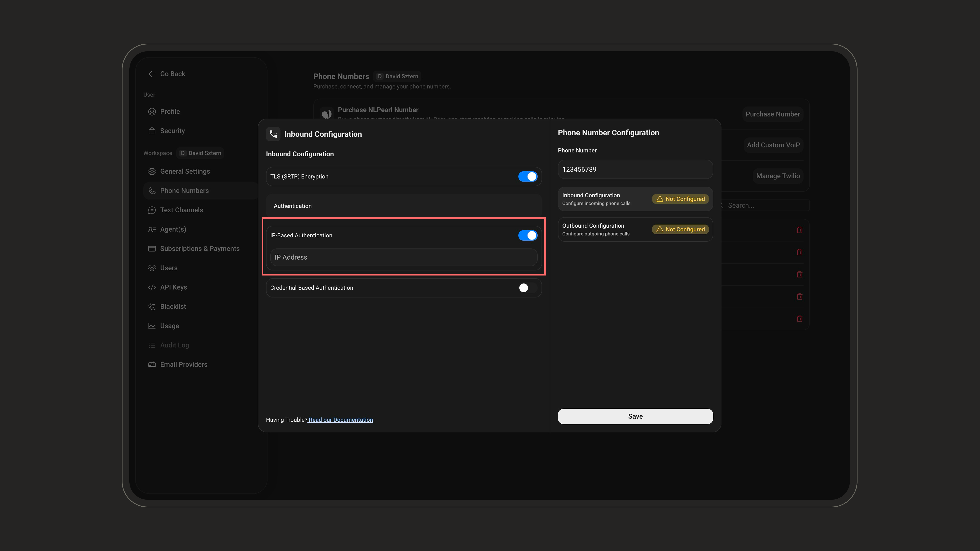Click David Sztern workspace badge in sidebar
Viewport: 980px width, 551px height.
coord(200,153)
